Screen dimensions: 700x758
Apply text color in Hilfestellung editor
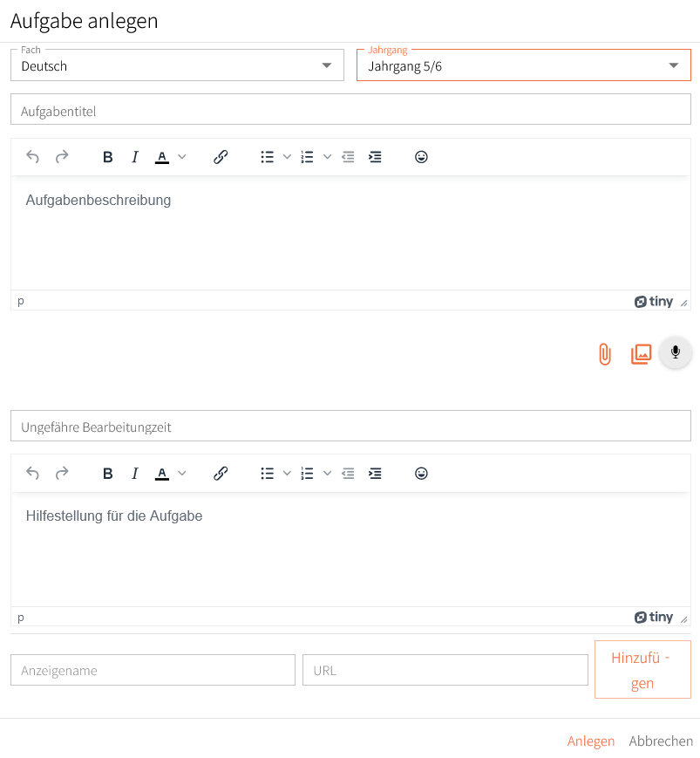[162, 474]
